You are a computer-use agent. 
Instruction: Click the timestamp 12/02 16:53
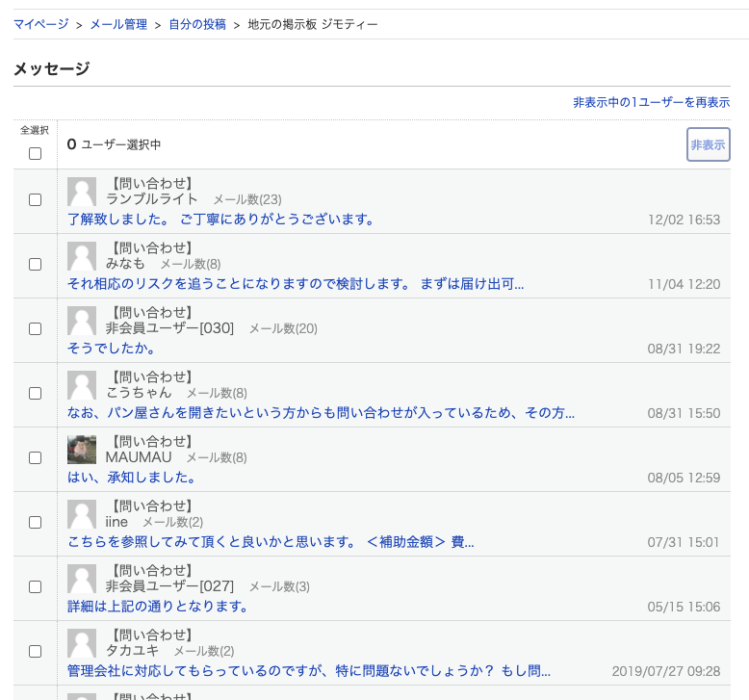point(684,220)
